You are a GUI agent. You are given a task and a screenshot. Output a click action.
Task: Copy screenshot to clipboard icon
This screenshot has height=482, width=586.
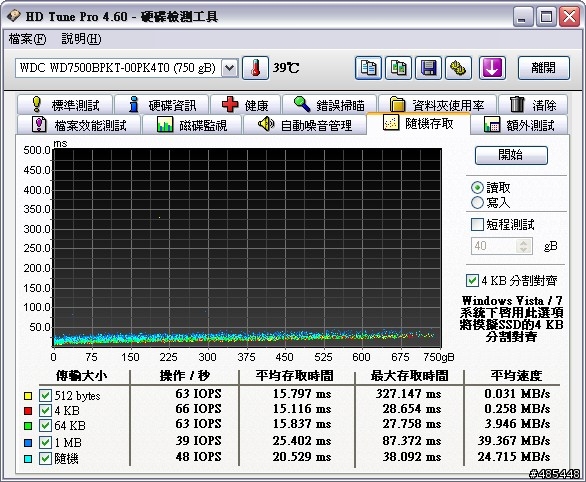[398, 68]
